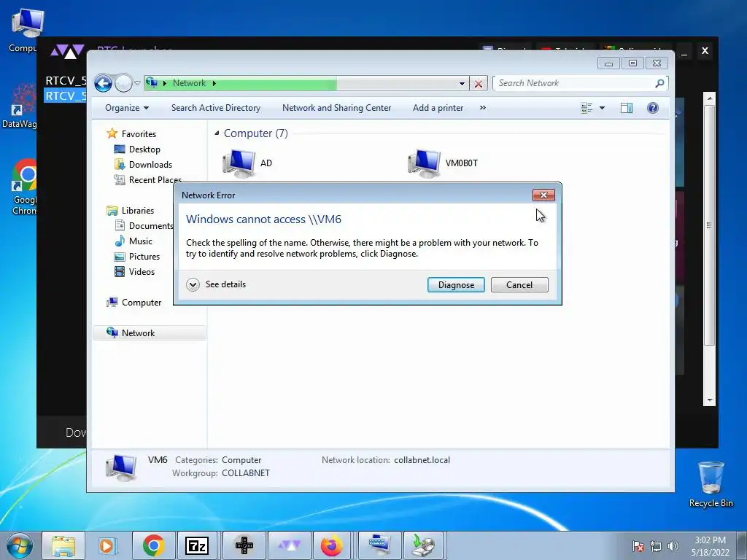This screenshot has height=560, width=747.
Task: Click volume speaker tray icon
Action: click(673, 546)
